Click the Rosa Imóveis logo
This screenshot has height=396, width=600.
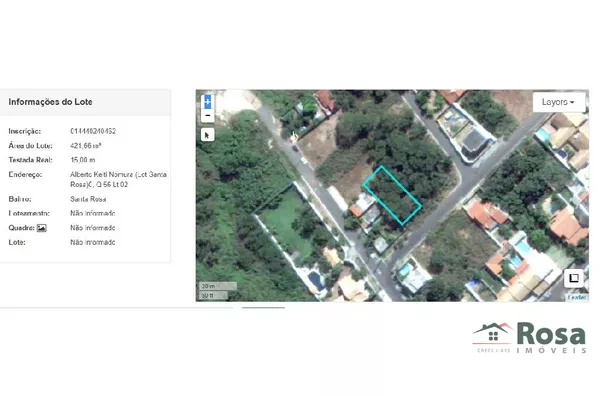529,337
